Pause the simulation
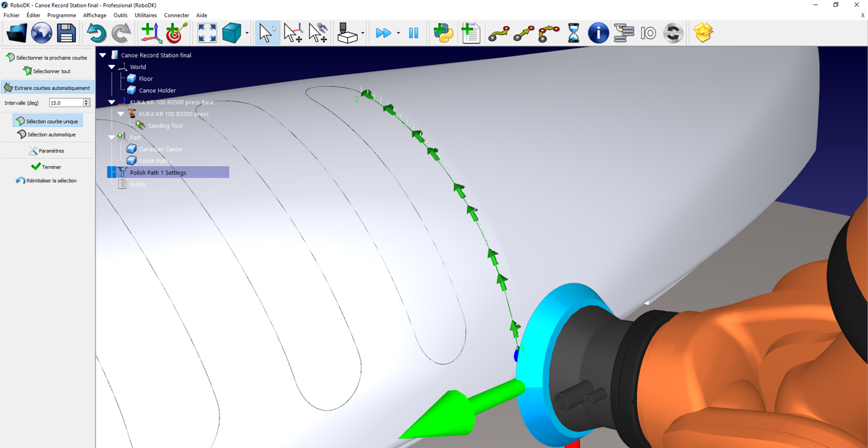Viewport: 868px width, 448px height. click(x=414, y=33)
